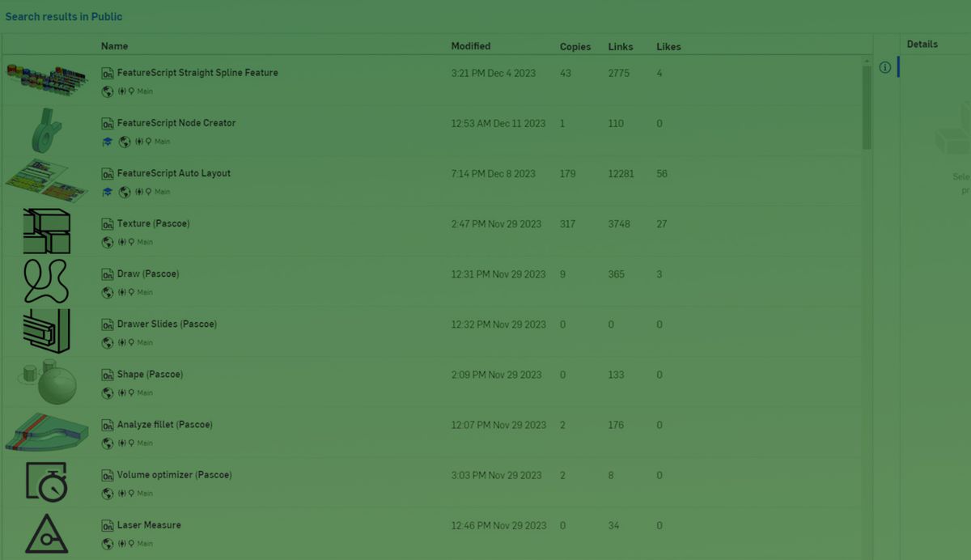The image size is (971, 560).
Task: Select the Draw (Pascoe) squiggle thumbnail
Action: (47, 282)
